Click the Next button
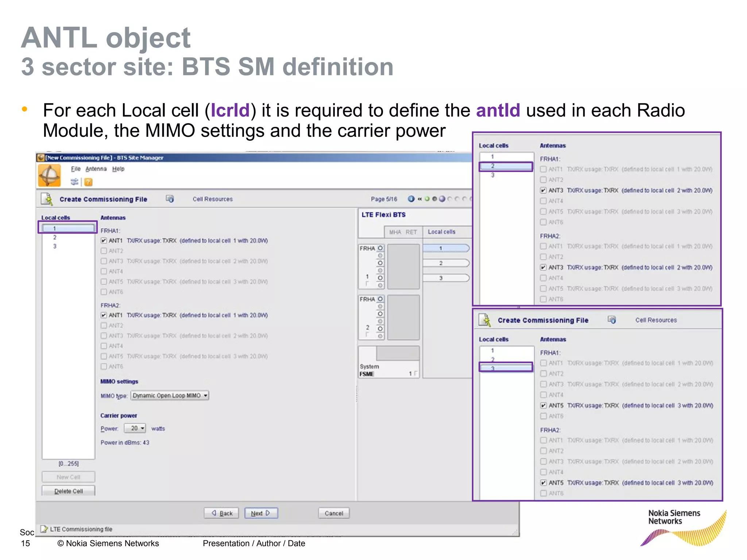The height and width of the screenshot is (560, 747). click(261, 513)
